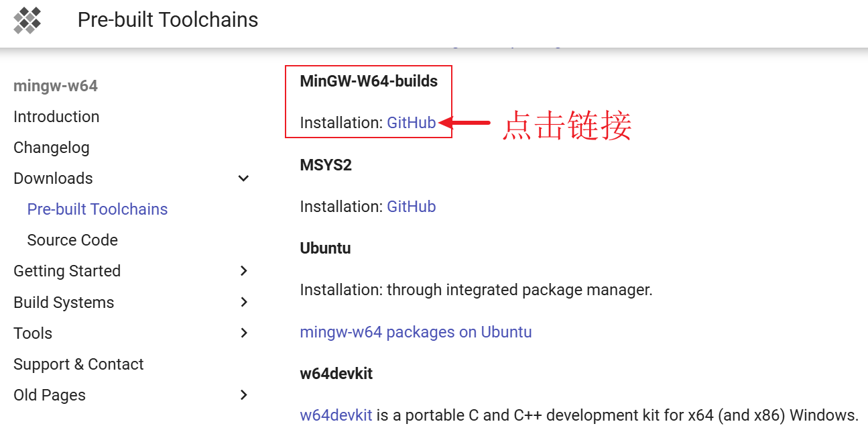Click 'through integrated package manager' text

[x=519, y=290]
